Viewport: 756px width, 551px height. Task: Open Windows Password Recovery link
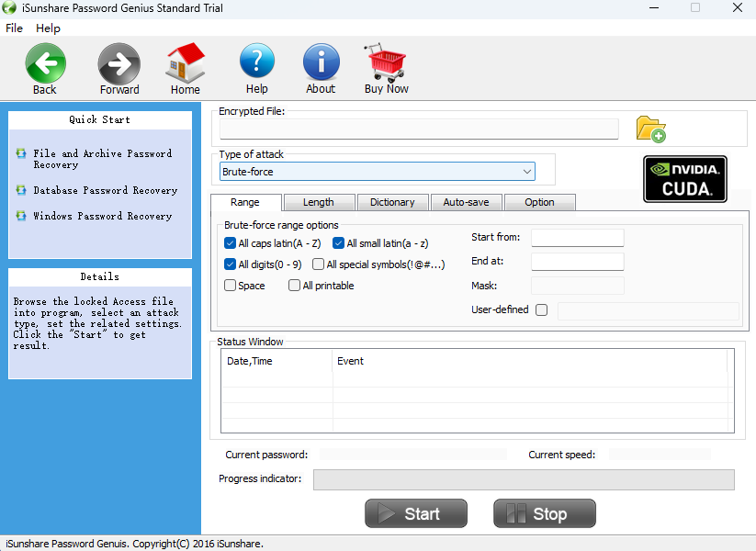[102, 216]
